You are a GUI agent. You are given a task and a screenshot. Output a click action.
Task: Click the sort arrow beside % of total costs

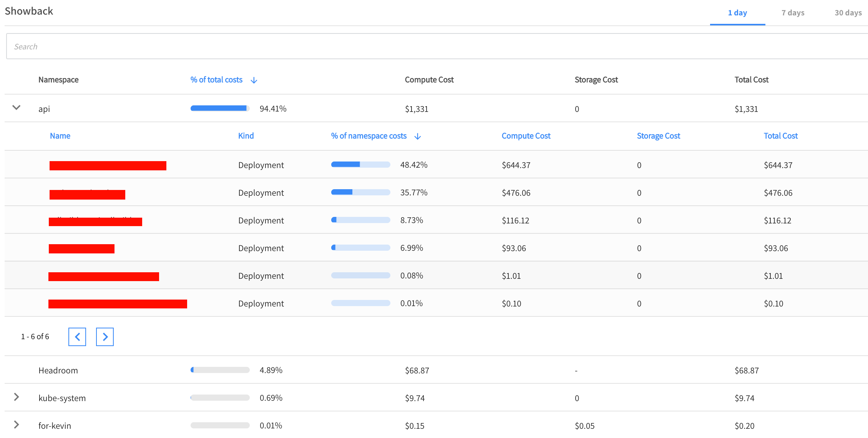[x=254, y=80]
